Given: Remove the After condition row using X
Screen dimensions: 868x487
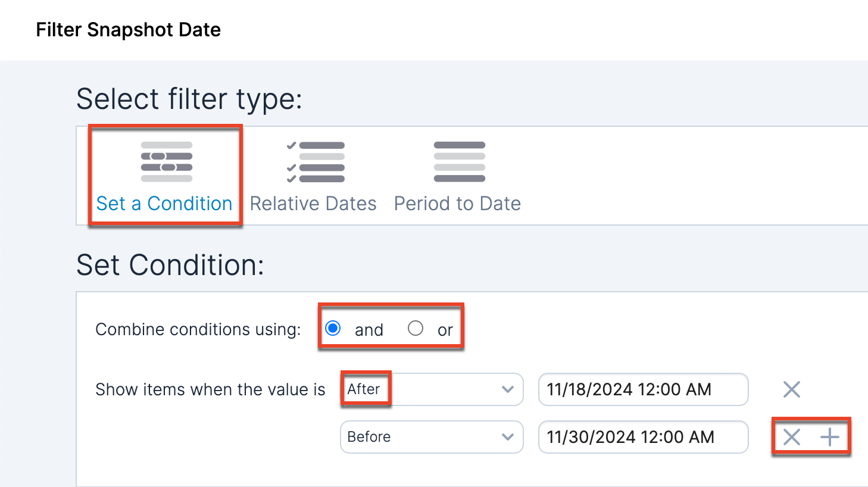Looking at the screenshot, I should click(791, 389).
